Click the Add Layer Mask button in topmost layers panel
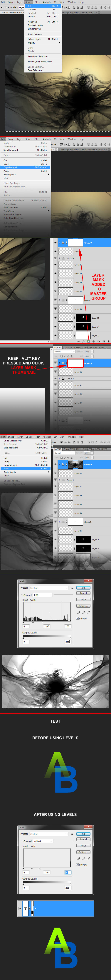111x980 pixels. point(88,341)
